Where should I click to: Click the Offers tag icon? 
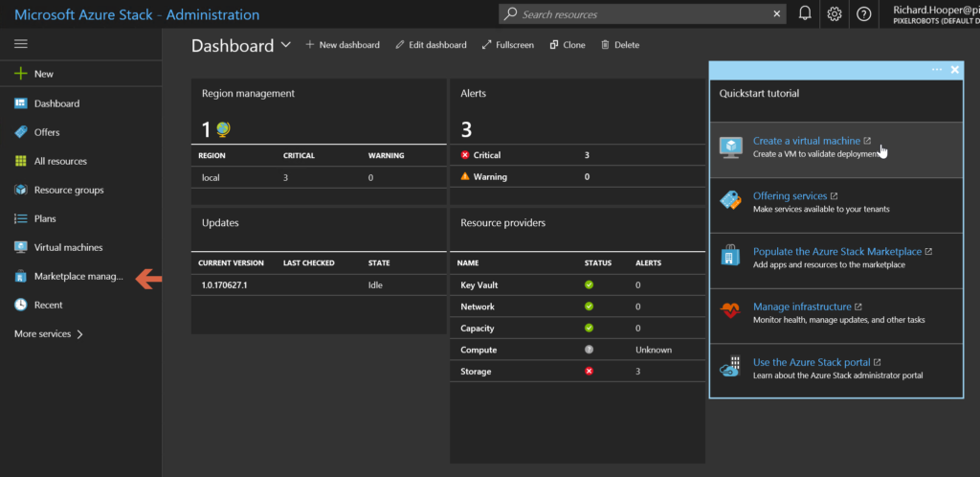tap(21, 132)
